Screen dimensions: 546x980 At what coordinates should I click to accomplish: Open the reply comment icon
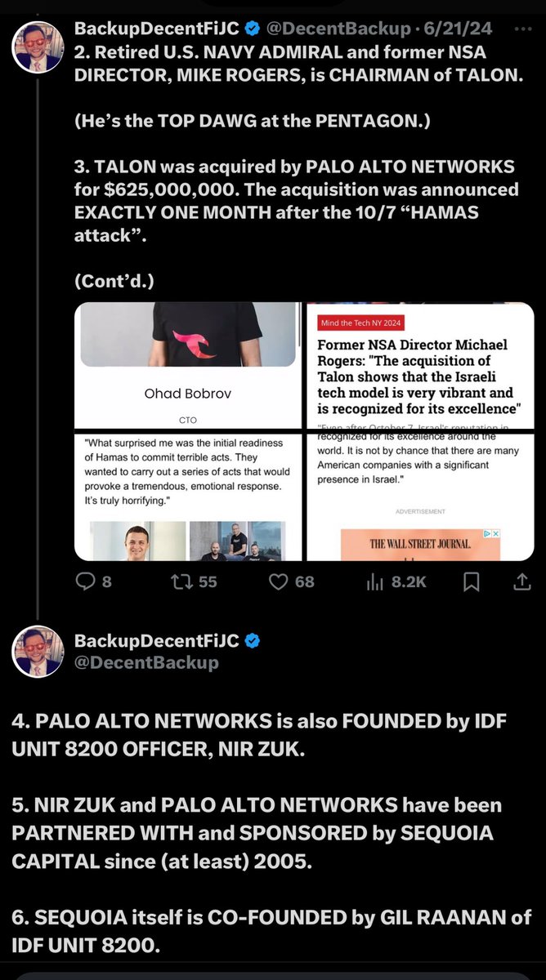click(86, 581)
